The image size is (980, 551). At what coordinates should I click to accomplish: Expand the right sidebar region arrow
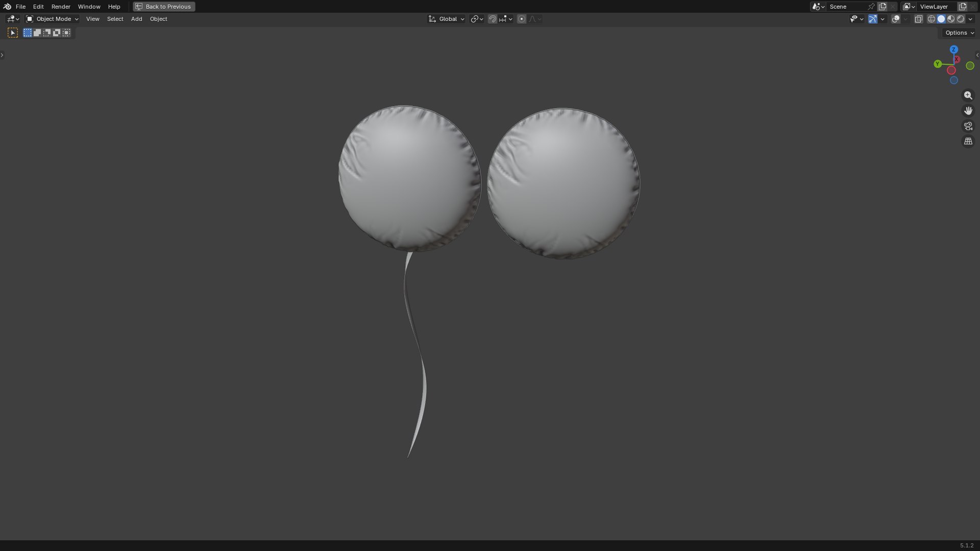click(x=977, y=55)
